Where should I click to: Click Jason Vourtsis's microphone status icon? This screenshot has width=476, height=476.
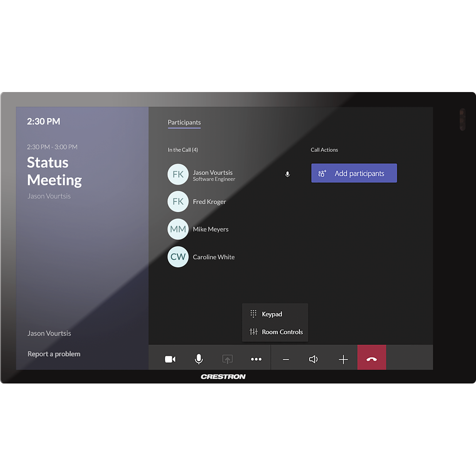(x=287, y=174)
